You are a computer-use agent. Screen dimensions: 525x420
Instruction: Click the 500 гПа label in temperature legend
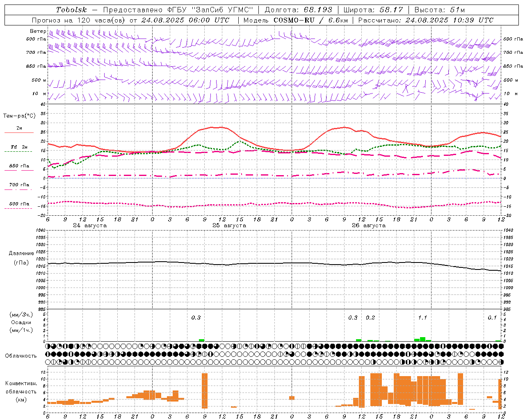(19, 204)
